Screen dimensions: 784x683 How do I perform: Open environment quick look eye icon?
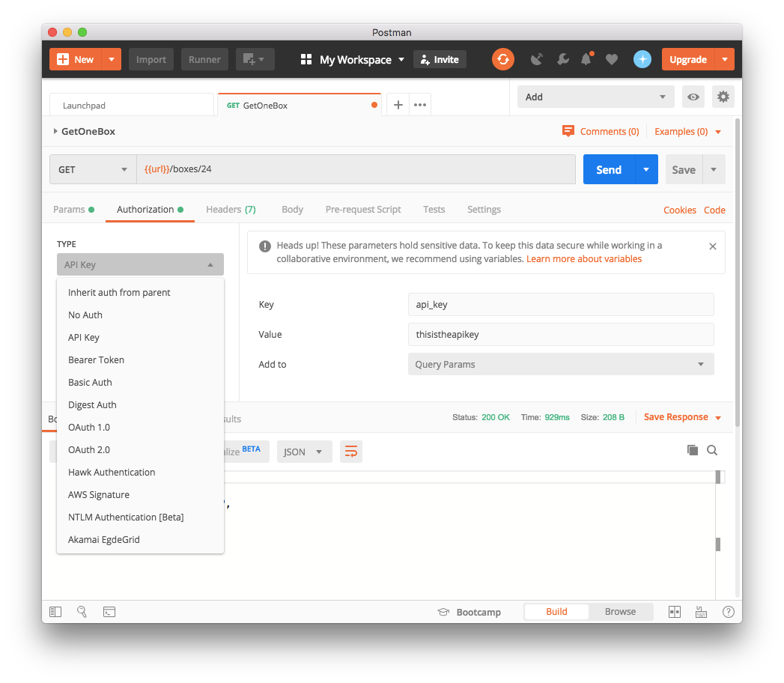click(x=693, y=97)
